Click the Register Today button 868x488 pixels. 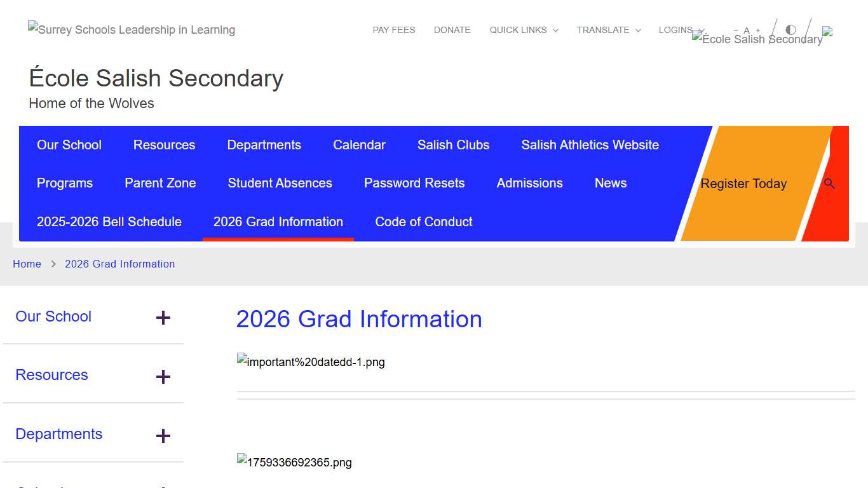[x=743, y=184]
